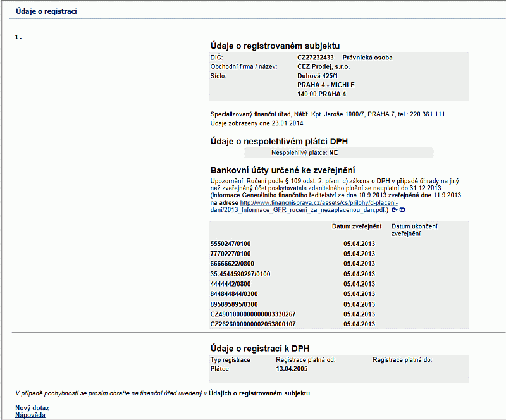The image size is (506, 420).
Task: Click the Typ registrace label
Action: 230,360
